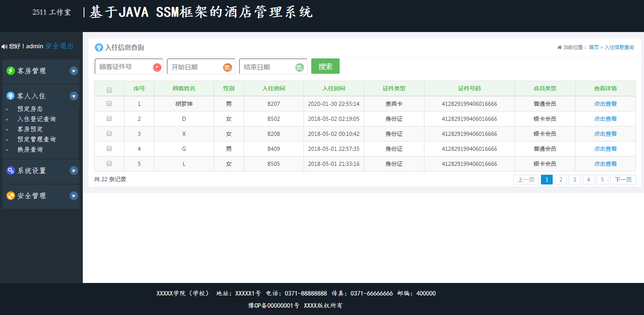Click the 共 22 条记录 record count
644x315 pixels.
pos(110,179)
